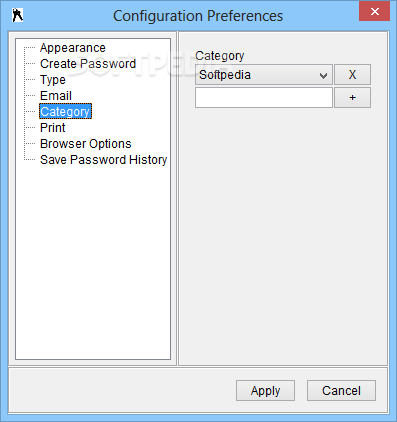Add a new category with the + button

click(352, 98)
